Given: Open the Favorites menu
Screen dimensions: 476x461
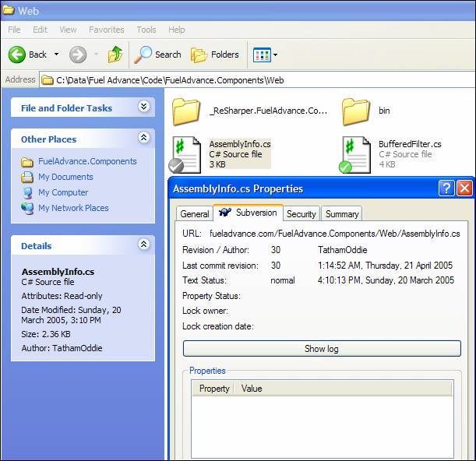Looking at the screenshot, I should click(x=107, y=30).
